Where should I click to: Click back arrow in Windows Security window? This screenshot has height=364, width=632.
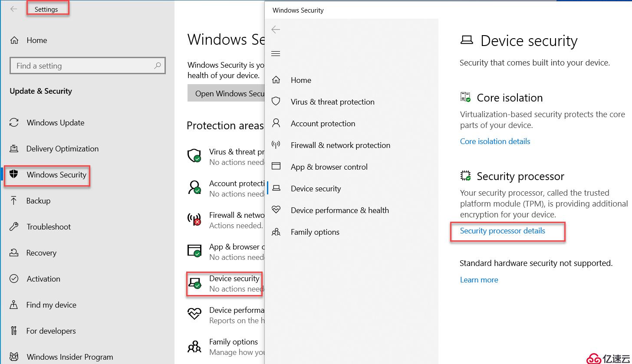pyautogui.click(x=276, y=30)
